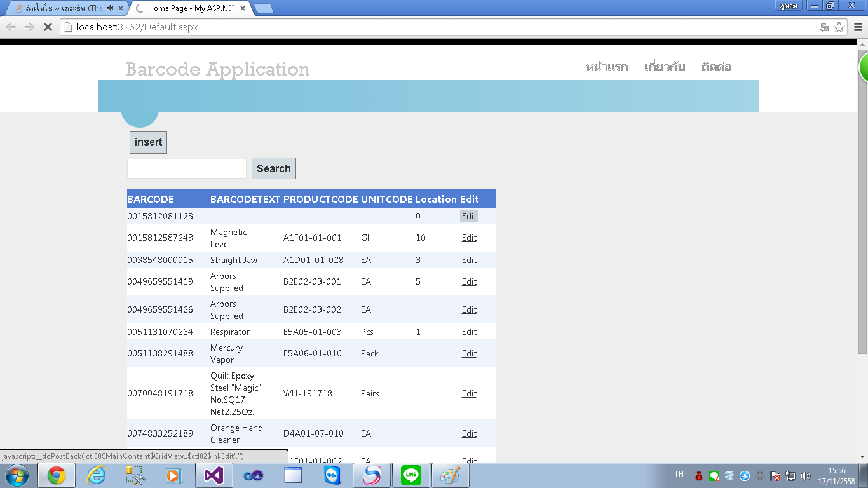
Task: Focus the search text box
Action: click(187, 168)
